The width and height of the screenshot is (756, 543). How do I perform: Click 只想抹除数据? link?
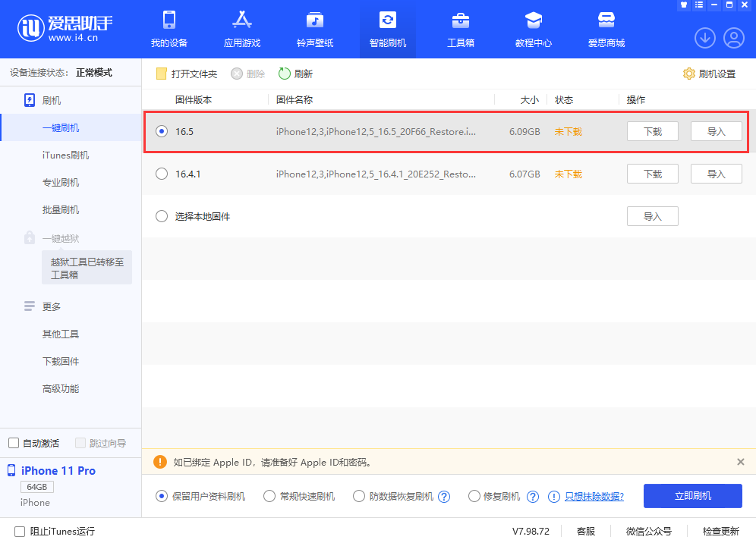(x=594, y=496)
